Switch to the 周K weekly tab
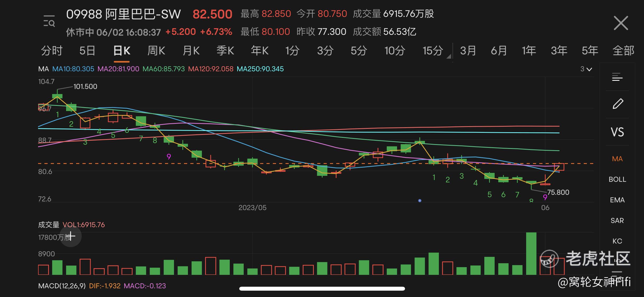Screen dimensions: 644x297 [x=156, y=51]
